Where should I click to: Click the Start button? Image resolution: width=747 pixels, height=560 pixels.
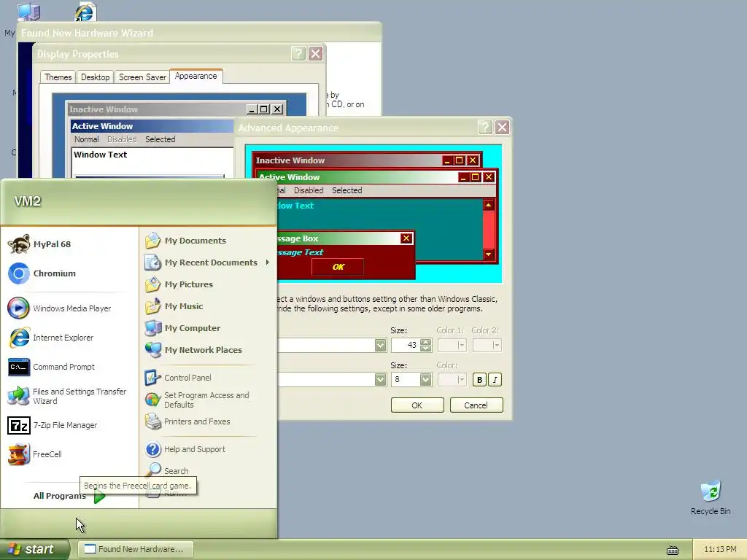tap(34, 549)
